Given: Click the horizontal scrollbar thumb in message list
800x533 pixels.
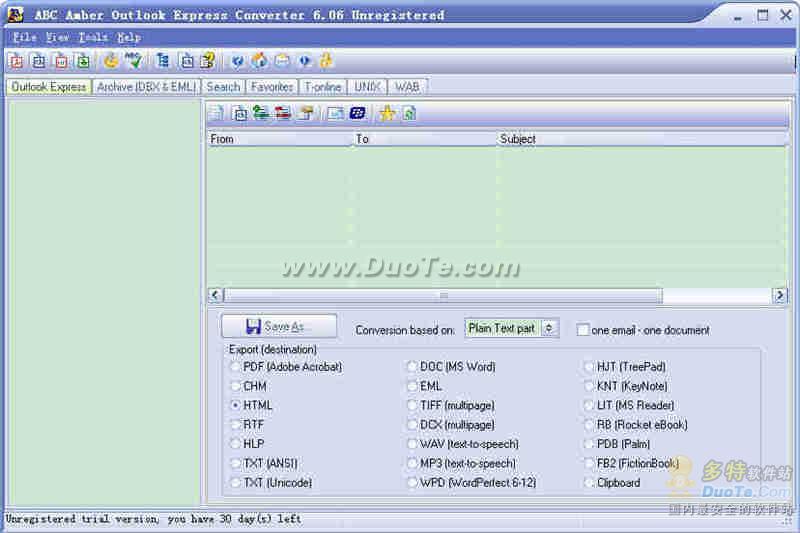Looking at the screenshot, I should pyautogui.click(x=443, y=295).
